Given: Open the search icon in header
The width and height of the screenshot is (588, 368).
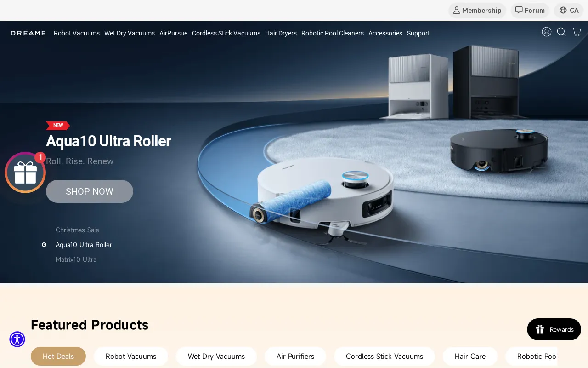Looking at the screenshot, I should click(x=561, y=32).
